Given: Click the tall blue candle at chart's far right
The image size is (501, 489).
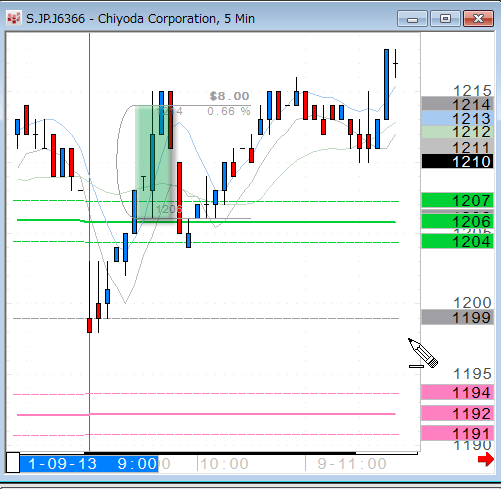Looking at the screenshot, I should tap(386, 84).
